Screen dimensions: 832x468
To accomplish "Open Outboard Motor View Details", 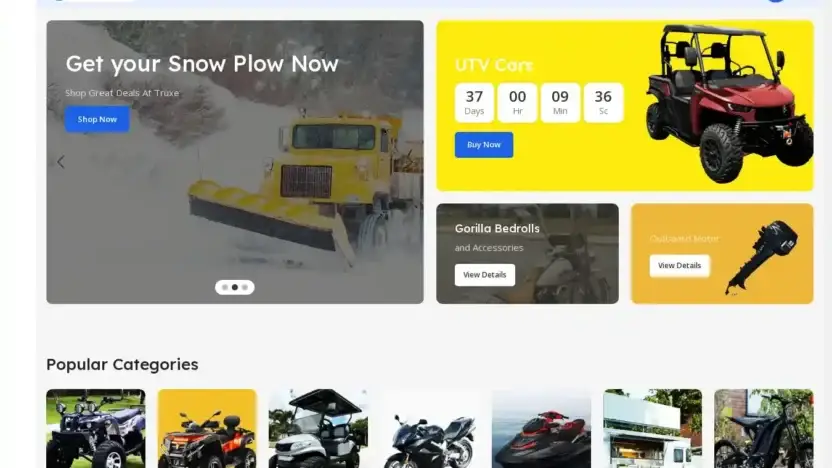I will (x=679, y=265).
